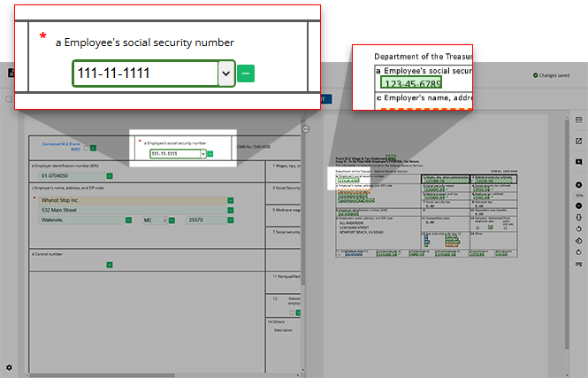
Task: Click green button next to SSN 111-11-1111 field
Action: (210, 154)
